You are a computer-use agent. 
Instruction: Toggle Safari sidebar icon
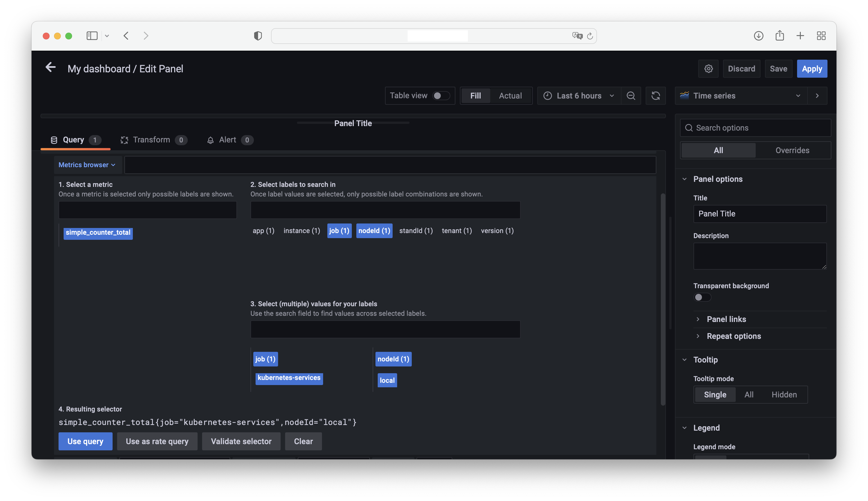pyautogui.click(x=92, y=35)
